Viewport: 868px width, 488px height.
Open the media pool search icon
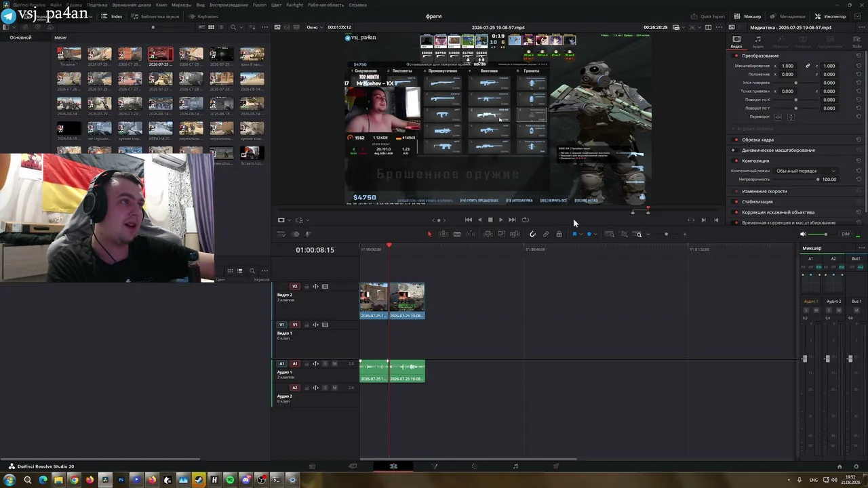(233, 27)
